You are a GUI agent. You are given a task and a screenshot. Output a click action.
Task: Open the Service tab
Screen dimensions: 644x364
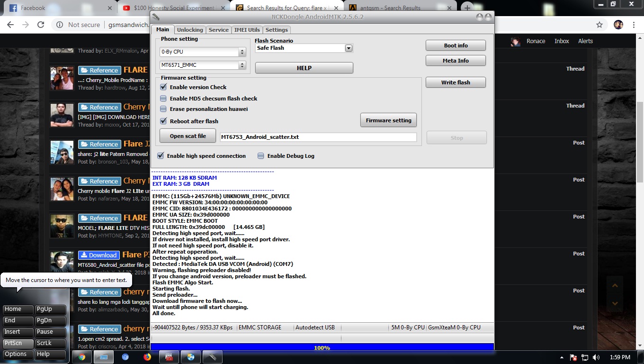(219, 29)
